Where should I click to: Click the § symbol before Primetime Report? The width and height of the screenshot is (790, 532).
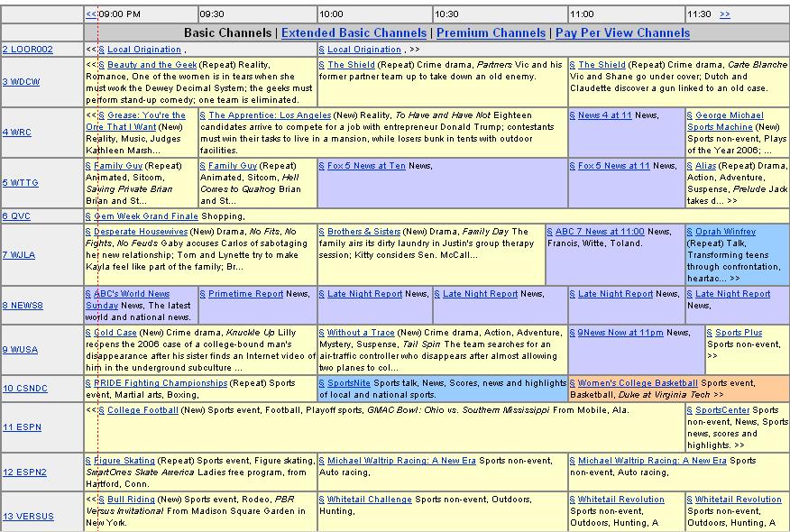(x=203, y=294)
